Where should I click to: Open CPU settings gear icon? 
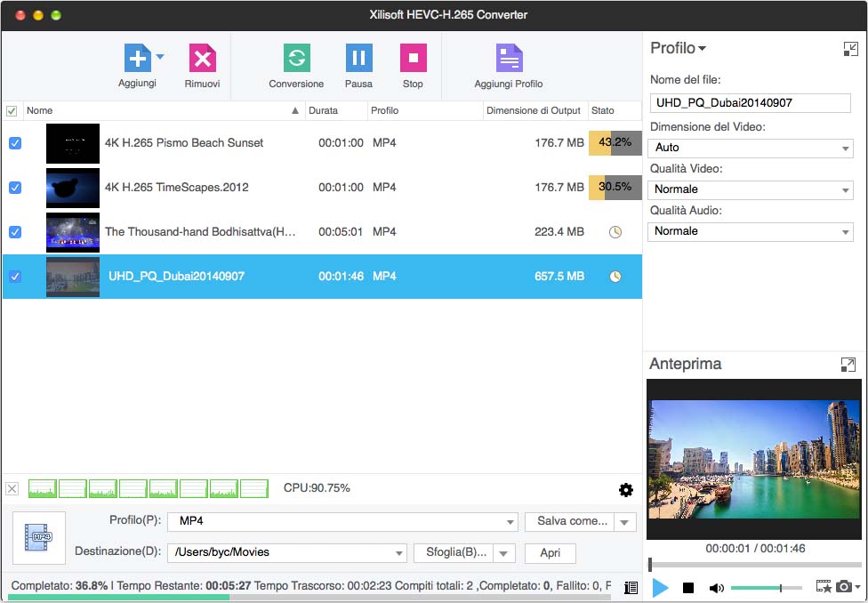tap(625, 489)
